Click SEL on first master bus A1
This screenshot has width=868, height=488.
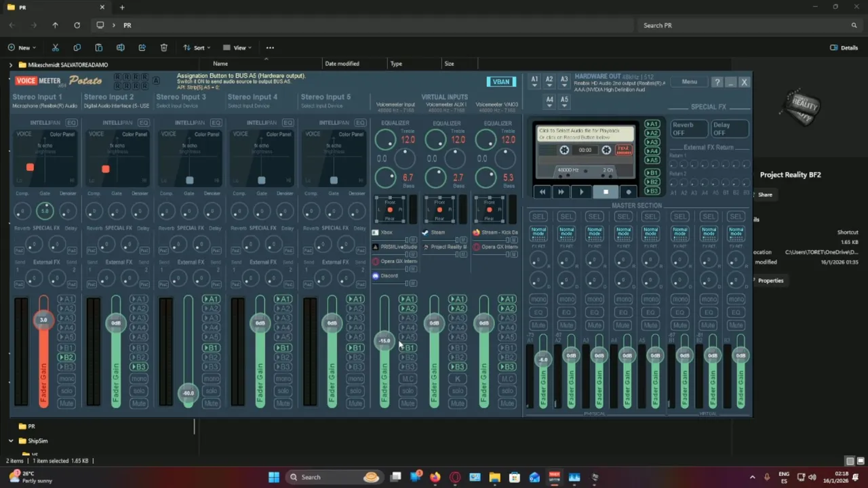coord(538,217)
